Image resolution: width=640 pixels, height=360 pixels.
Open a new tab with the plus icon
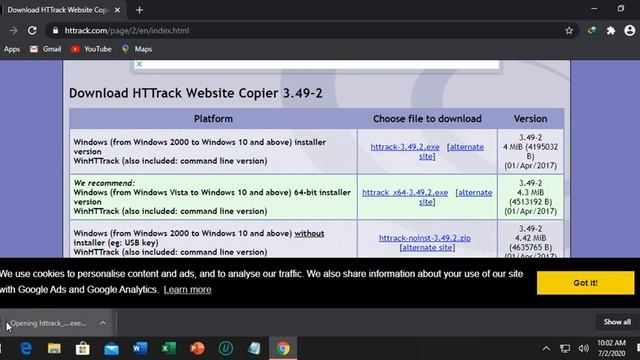click(x=140, y=10)
